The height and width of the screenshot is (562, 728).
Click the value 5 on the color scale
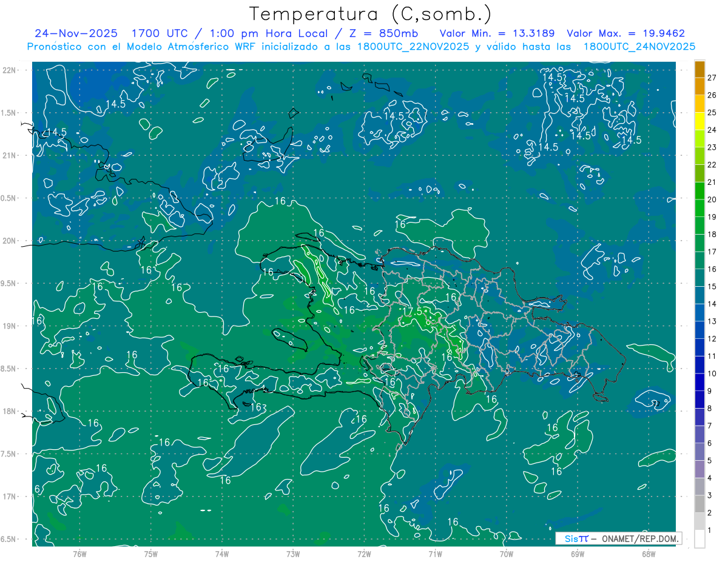[710, 460]
